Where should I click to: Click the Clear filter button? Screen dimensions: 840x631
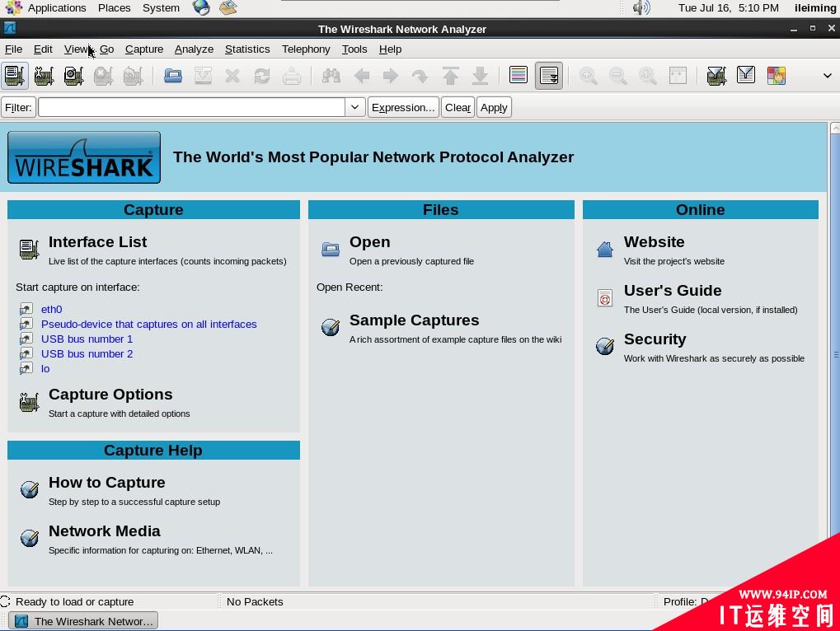(x=458, y=107)
